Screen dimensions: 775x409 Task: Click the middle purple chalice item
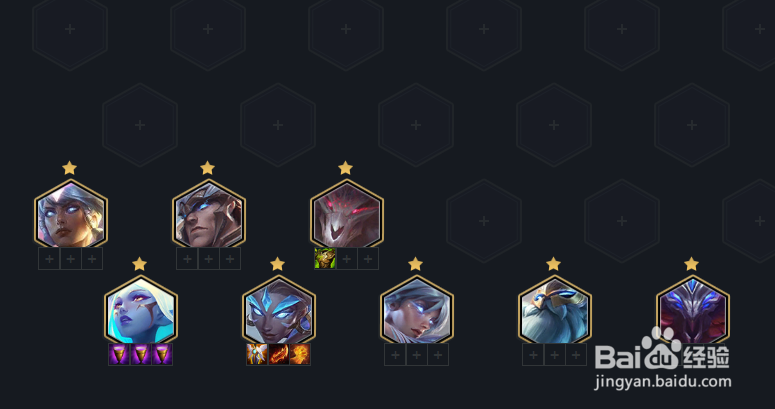click(141, 355)
